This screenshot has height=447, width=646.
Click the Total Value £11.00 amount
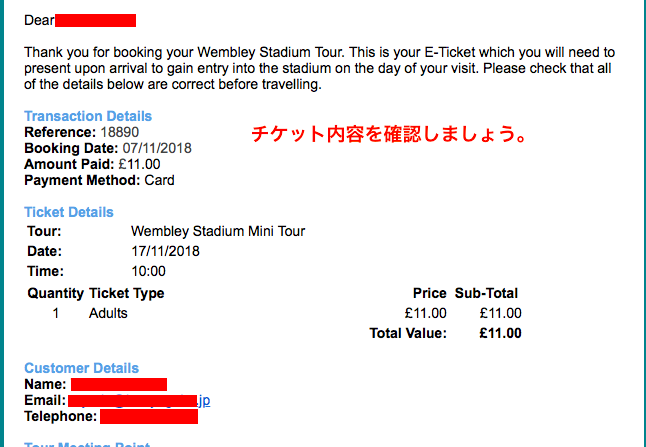(x=500, y=333)
